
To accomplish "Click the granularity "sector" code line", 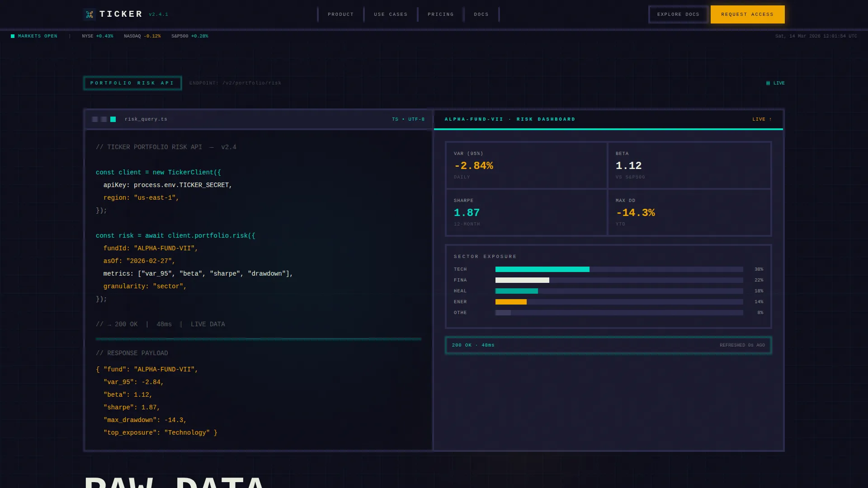I will click(145, 286).
